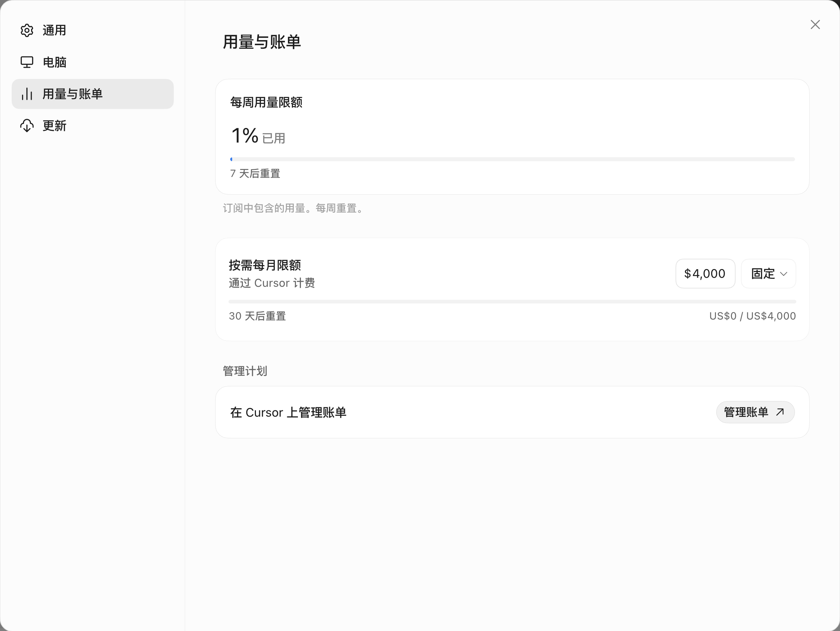Click the 7 天后重置 label
The width and height of the screenshot is (840, 631).
255,174
